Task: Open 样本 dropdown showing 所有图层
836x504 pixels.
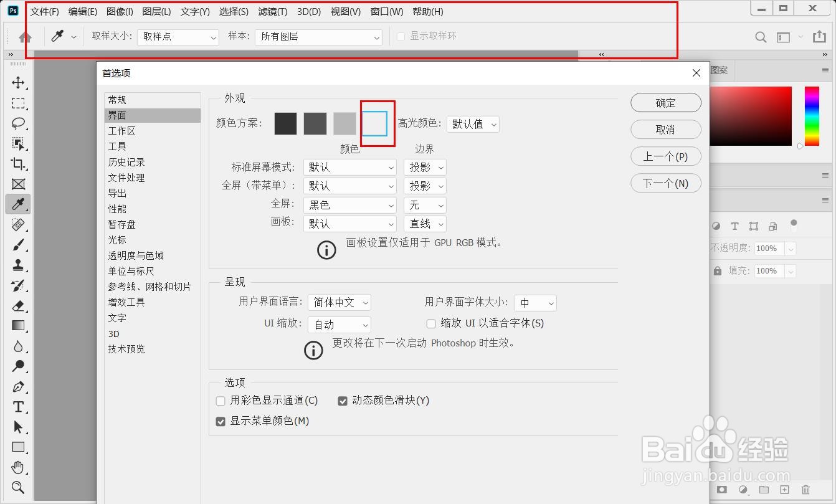Action: (x=318, y=37)
